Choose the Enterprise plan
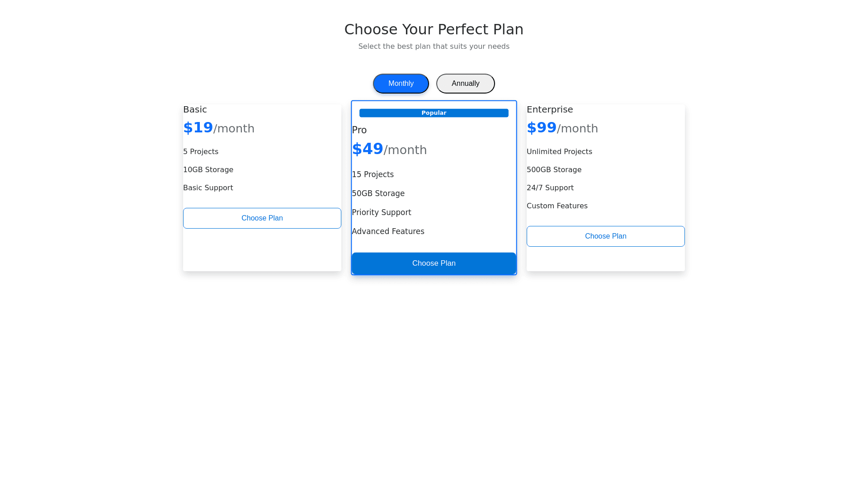 pyautogui.click(x=605, y=236)
